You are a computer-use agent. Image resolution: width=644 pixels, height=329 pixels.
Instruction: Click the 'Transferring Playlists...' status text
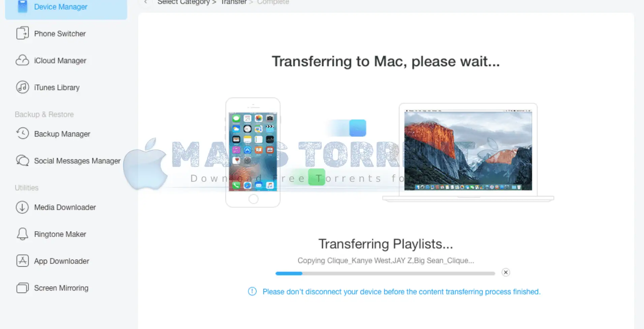(386, 244)
